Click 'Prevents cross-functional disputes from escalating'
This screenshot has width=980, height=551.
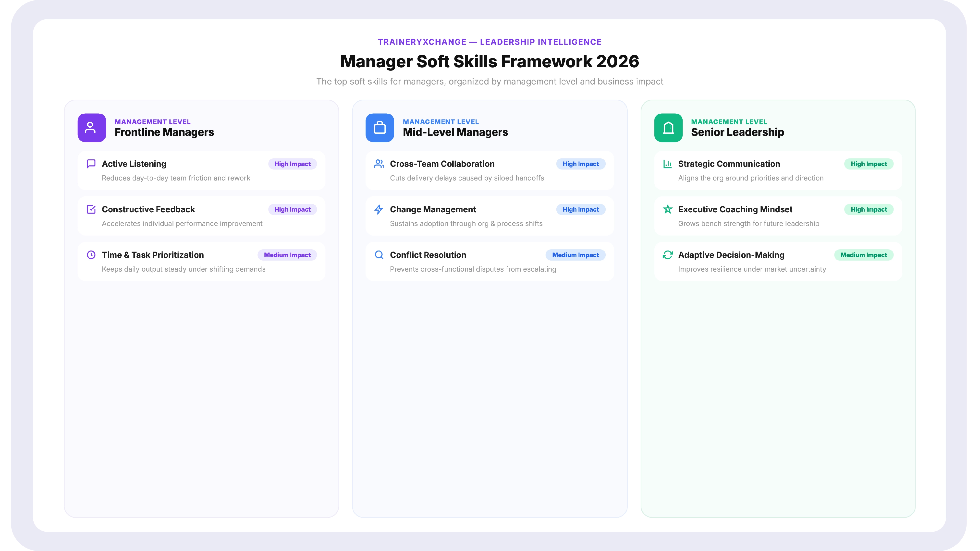473,269
